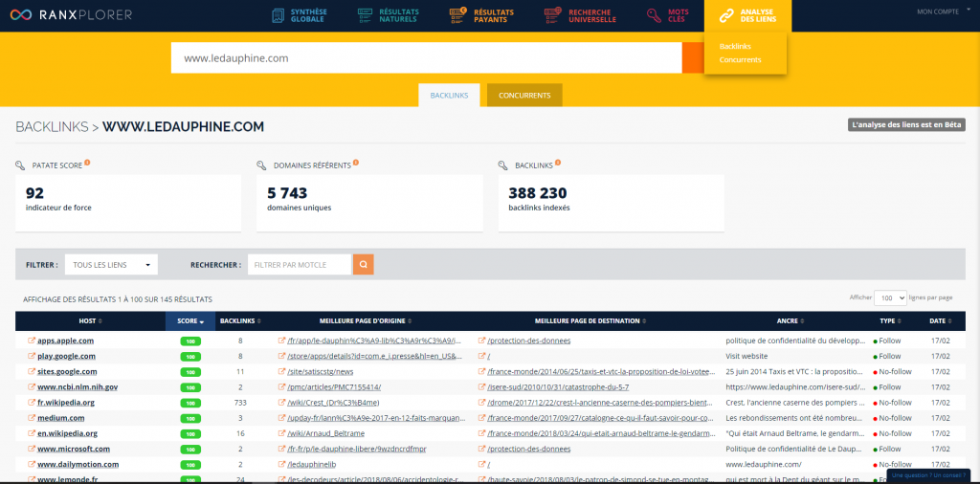This screenshot has width=980, height=484.
Task: Select Backlinks in the dropdown submenu
Action: (735, 46)
